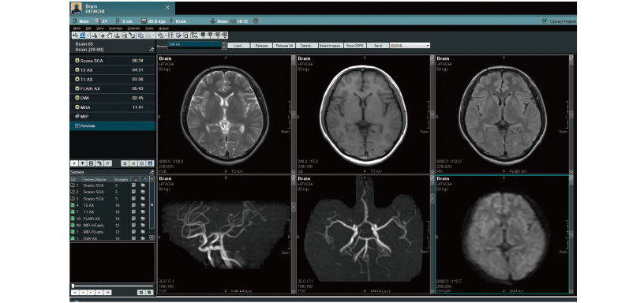The width and height of the screenshot is (644, 303).
Task: Select the hand pan tool in toolbar
Action: pos(110,36)
